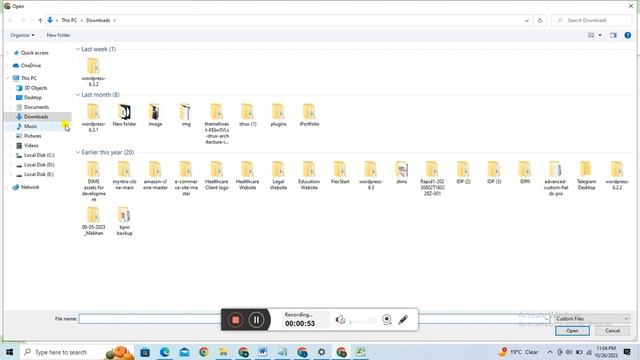Select the wordpress-6.3.1 folder
Viewport: 640px width, 360px height.
point(93,118)
